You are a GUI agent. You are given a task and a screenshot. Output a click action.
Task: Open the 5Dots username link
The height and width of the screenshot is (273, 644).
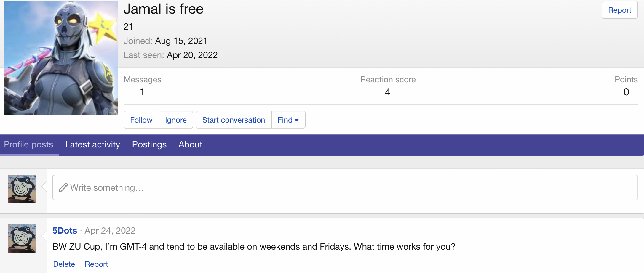[x=65, y=231]
